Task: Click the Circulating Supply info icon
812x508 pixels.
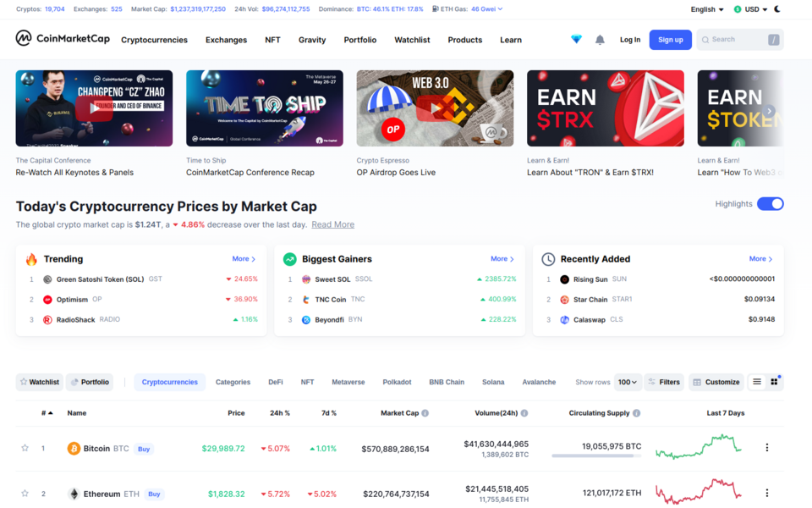Action: click(x=636, y=413)
